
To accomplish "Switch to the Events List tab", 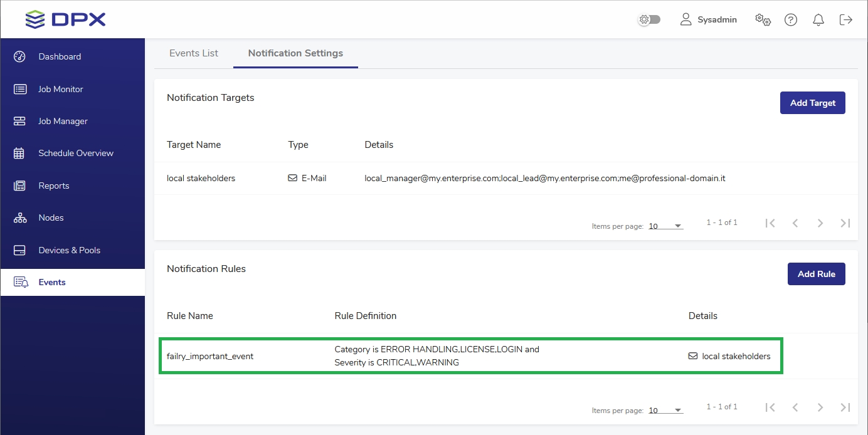I will 194,53.
